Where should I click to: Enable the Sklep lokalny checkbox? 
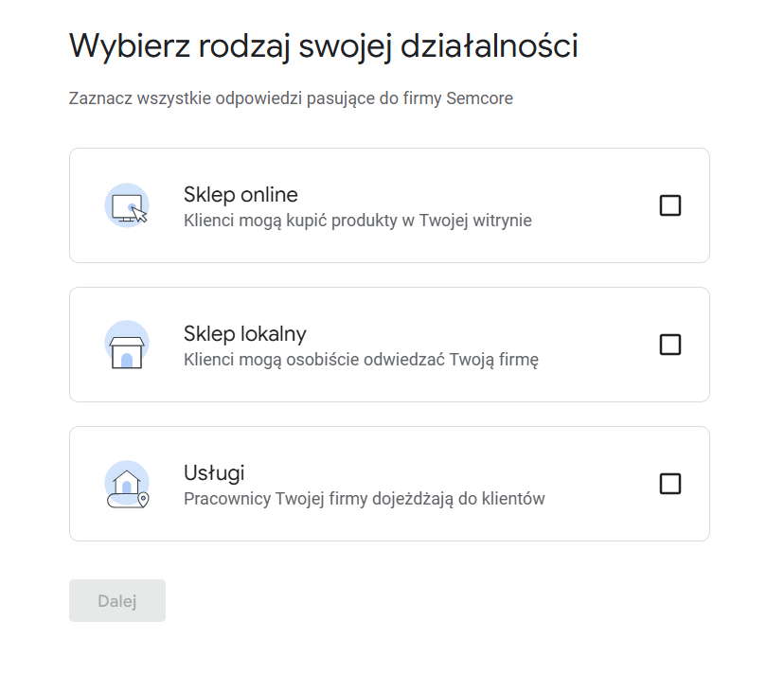point(669,345)
